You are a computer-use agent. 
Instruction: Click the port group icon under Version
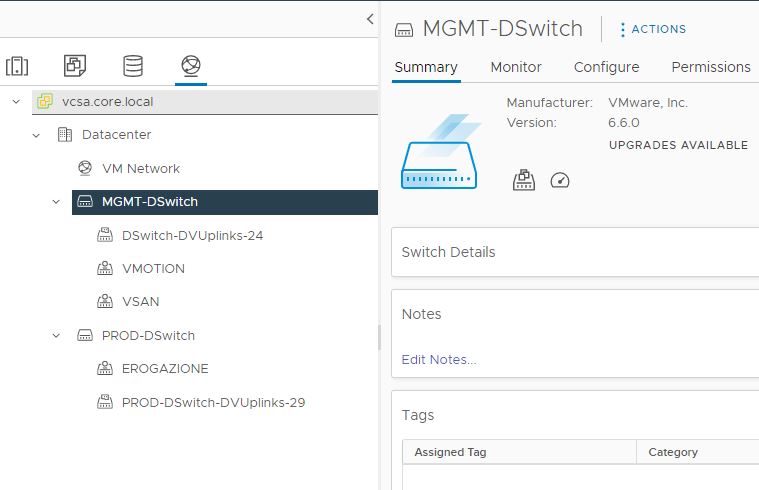tap(524, 180)
